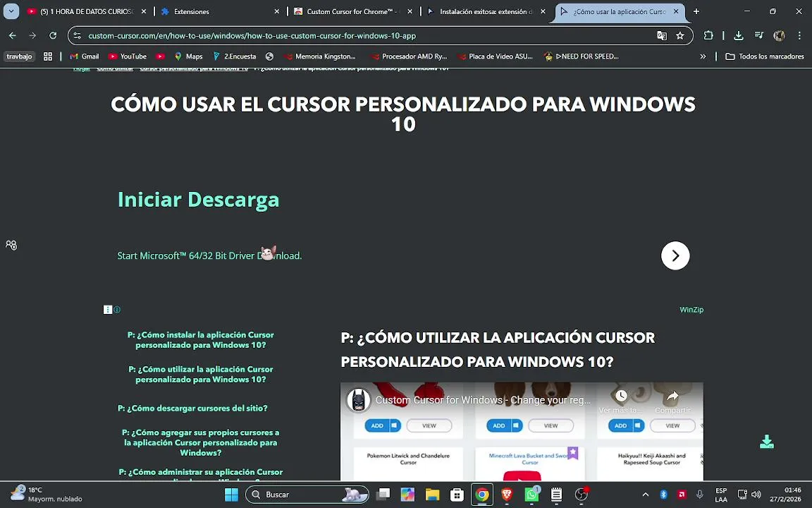This screenshot has height=508, width=812.
Task: Open Microsoft Store from the taskbar
Action: [457, 495]
